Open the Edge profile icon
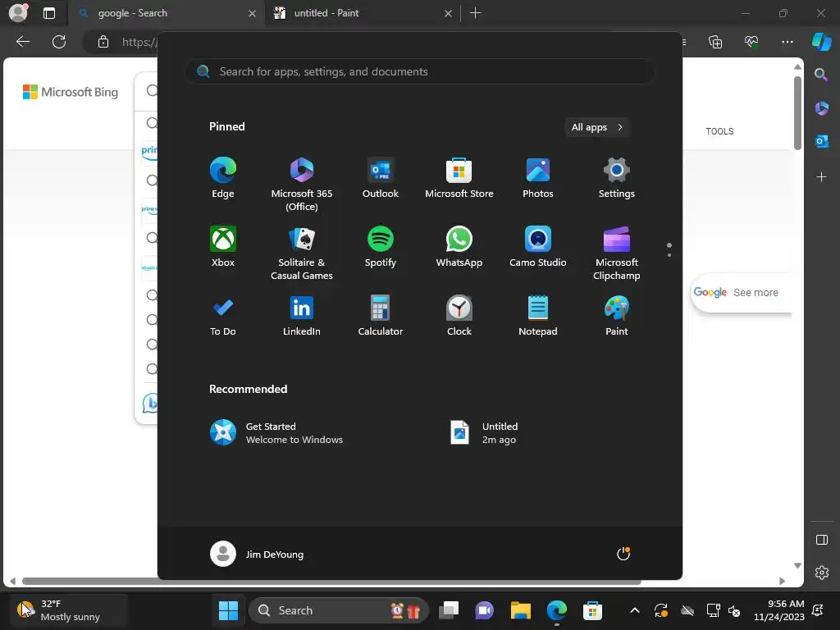 [19, 13]
